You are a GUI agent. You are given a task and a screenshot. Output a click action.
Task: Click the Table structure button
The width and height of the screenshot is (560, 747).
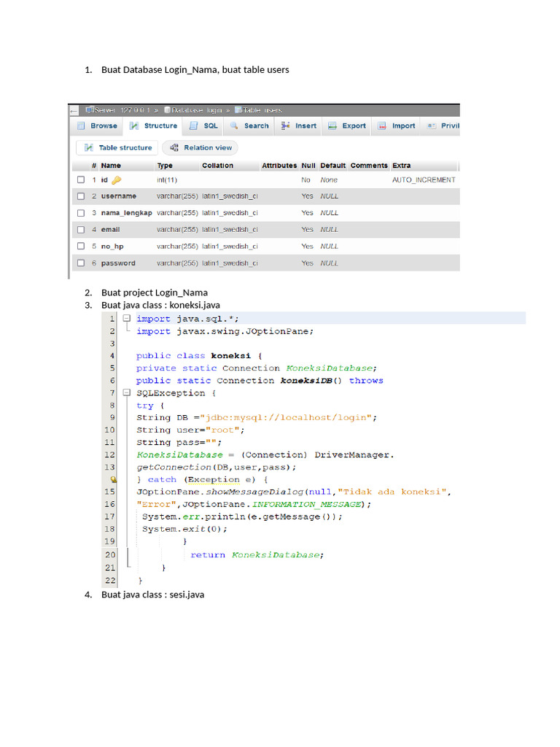[117, 147]
